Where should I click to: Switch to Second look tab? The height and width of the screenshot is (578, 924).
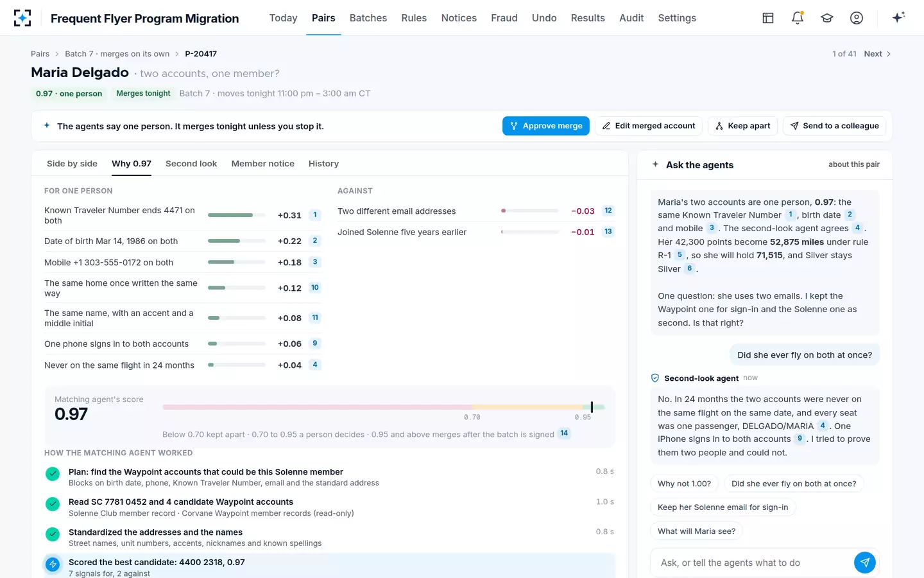[191, 164]
